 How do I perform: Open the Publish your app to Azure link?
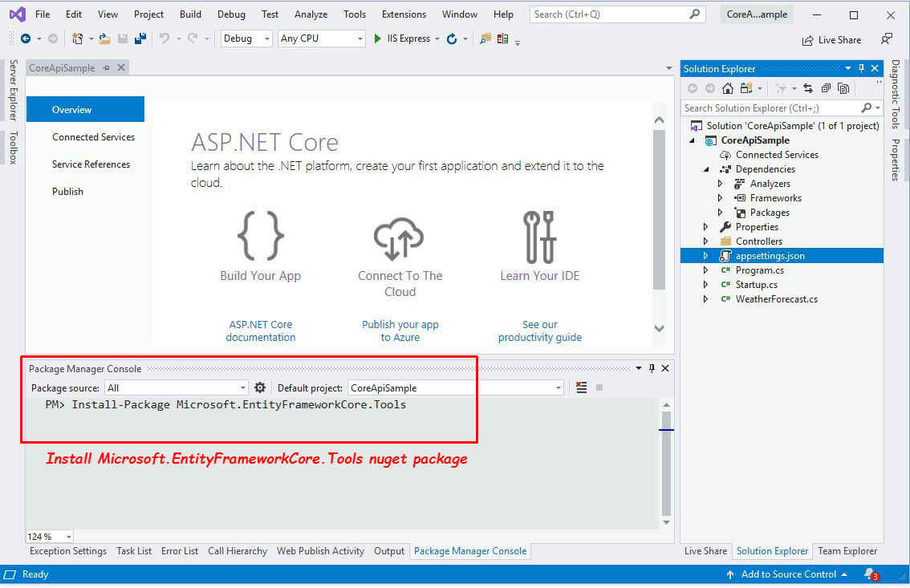coord(400,330)
